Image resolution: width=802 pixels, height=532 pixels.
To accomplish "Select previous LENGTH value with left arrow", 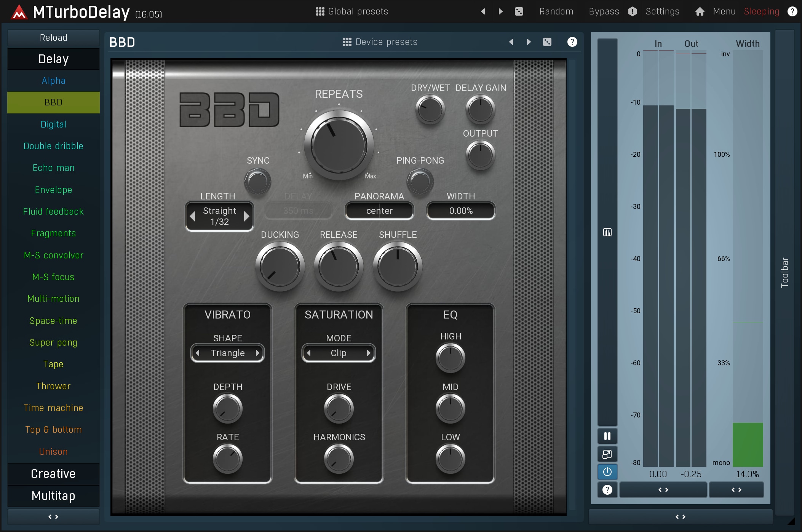I will coord(193,216).
